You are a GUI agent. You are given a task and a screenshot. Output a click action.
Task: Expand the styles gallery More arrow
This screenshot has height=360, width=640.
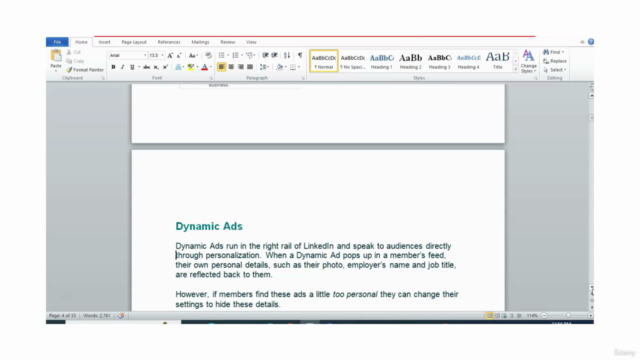coord(516,70)
